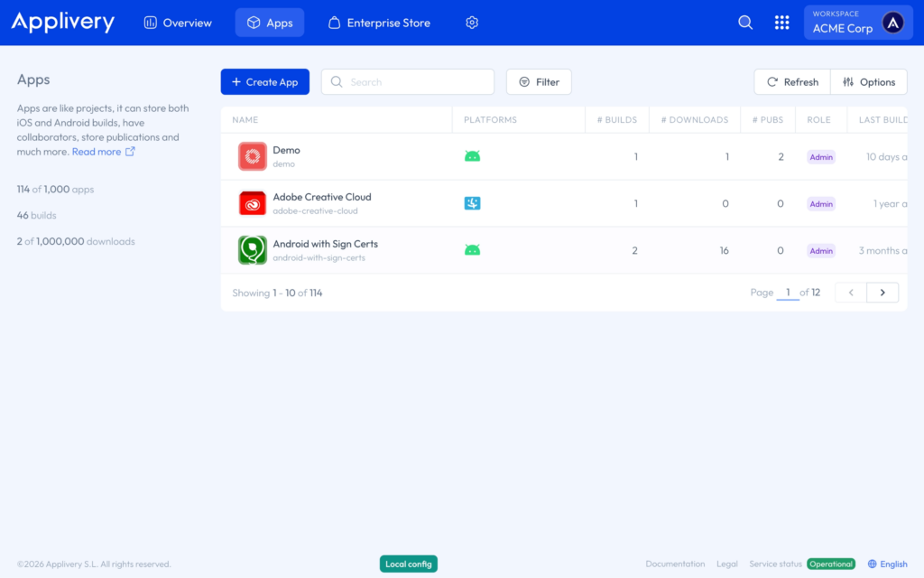Open the Enterprise Store tab

pos(378,23)
